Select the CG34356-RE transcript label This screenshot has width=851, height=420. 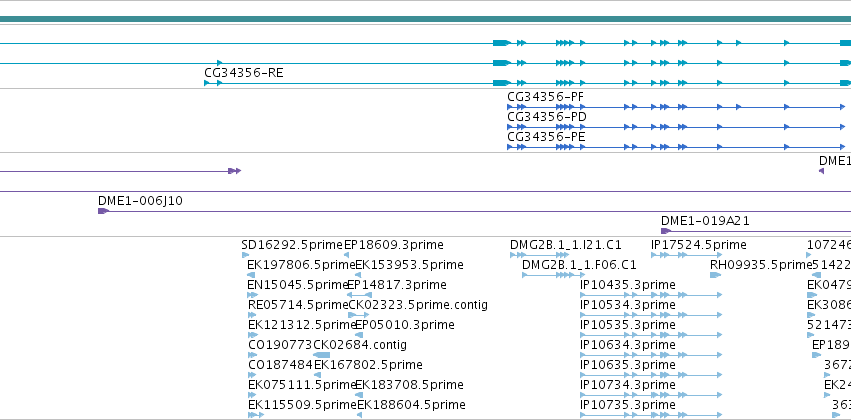tap(244, 73)
